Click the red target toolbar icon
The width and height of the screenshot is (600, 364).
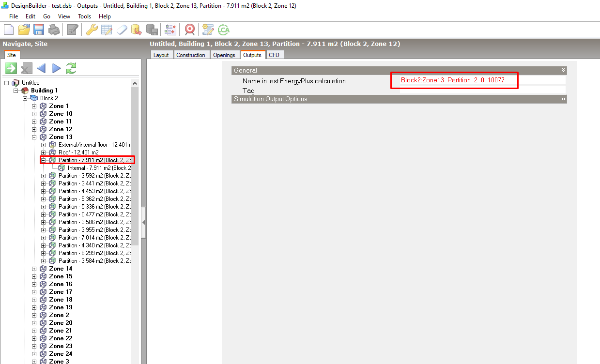click(189, 30)
